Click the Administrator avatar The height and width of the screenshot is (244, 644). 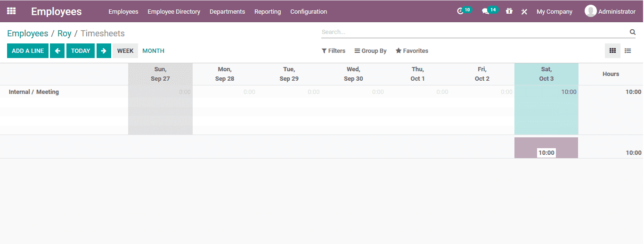pyautogui.click(x=590, y=11)
